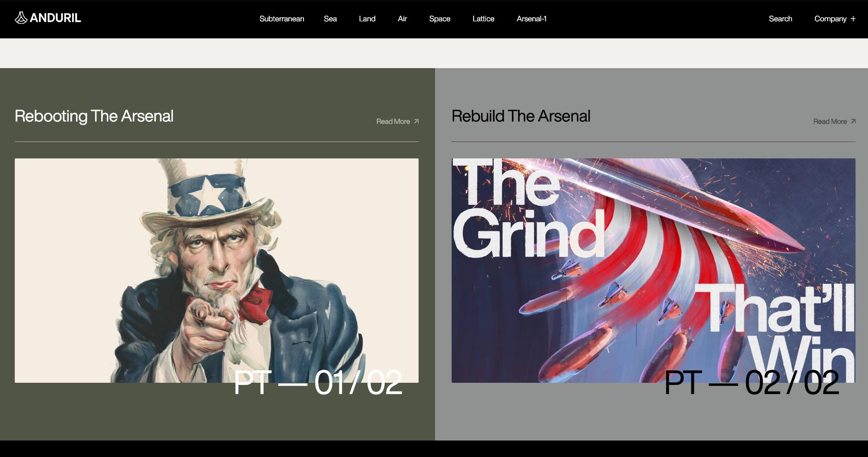Open the Company dropdown
The height and width of the screenshot is (457, 868).
pos(830,19)
